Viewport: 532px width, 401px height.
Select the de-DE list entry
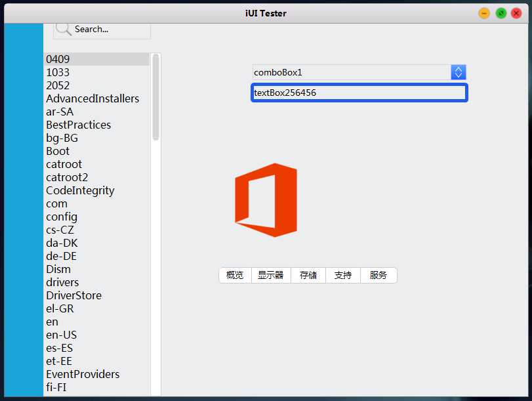click(x=96, y=256)
